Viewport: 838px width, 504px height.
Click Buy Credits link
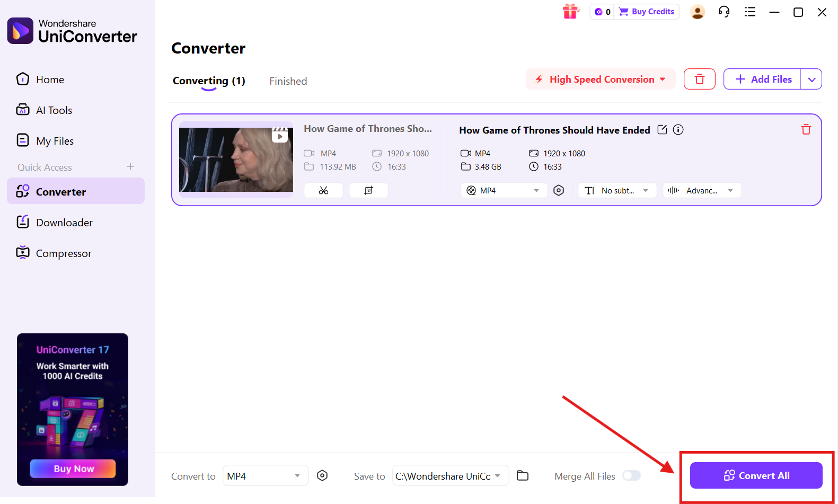(x=647, y=12)
